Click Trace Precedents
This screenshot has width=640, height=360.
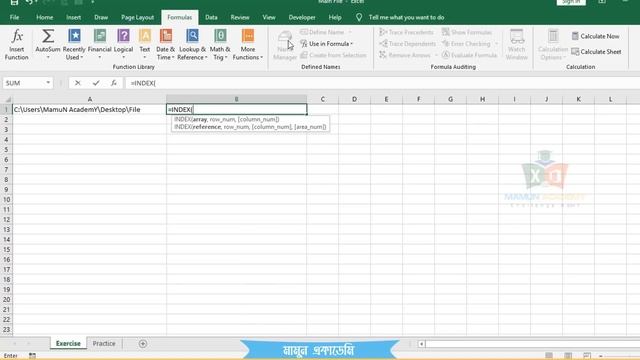click(x=407, y=32)
